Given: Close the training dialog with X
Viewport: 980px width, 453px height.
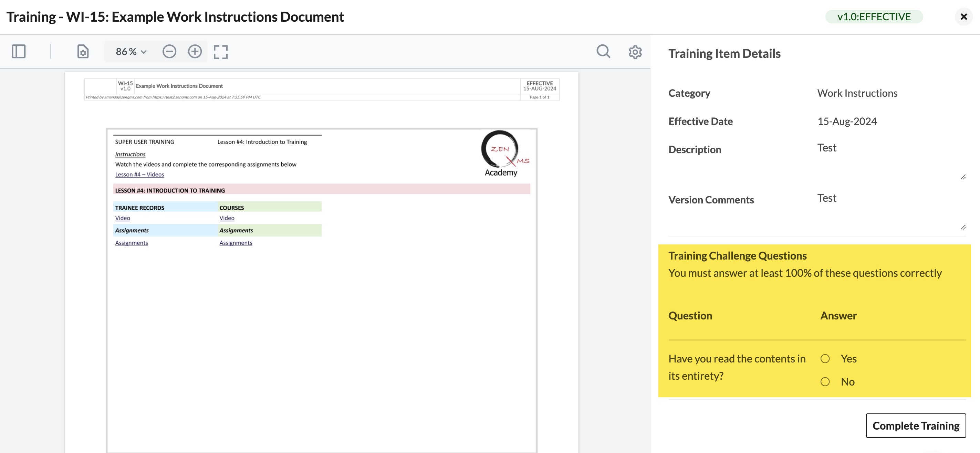Looking at the screenshot, I should [x=963, y=17].
